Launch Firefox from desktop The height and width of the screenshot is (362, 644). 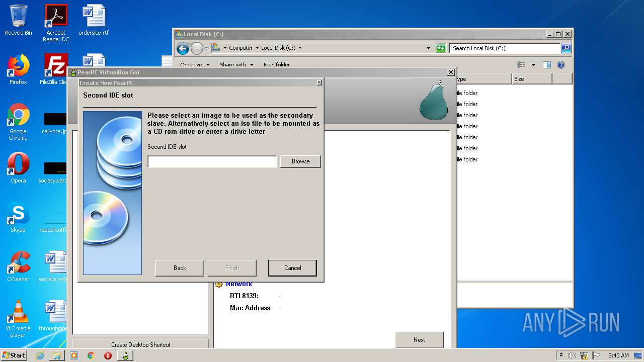coord(18,69)
